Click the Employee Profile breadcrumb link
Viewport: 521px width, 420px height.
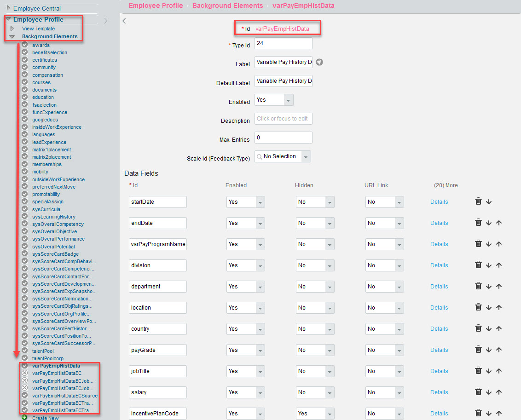[x=156, y=6]
